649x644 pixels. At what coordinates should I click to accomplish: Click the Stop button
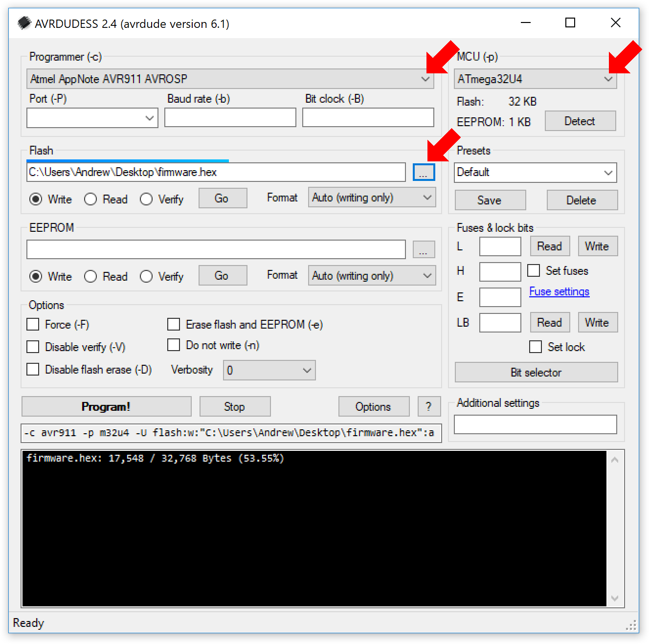point(235,406)
